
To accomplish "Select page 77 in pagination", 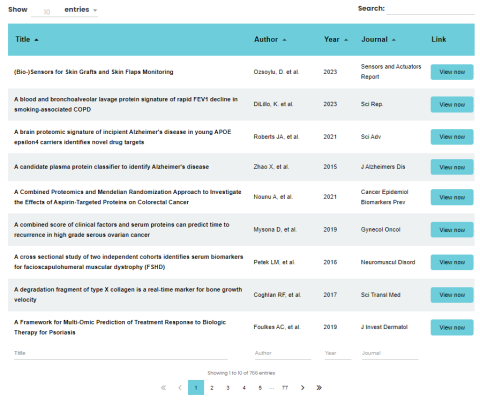I will (x=285, y=388).
